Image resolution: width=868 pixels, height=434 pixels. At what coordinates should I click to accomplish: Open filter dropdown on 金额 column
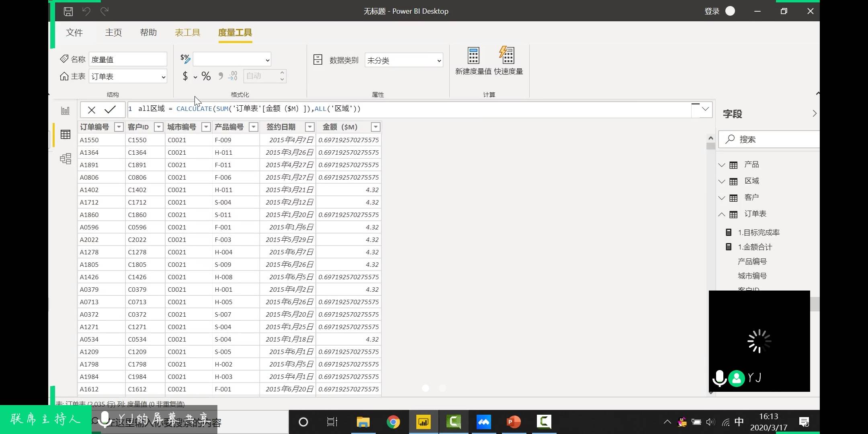point(375,127)
